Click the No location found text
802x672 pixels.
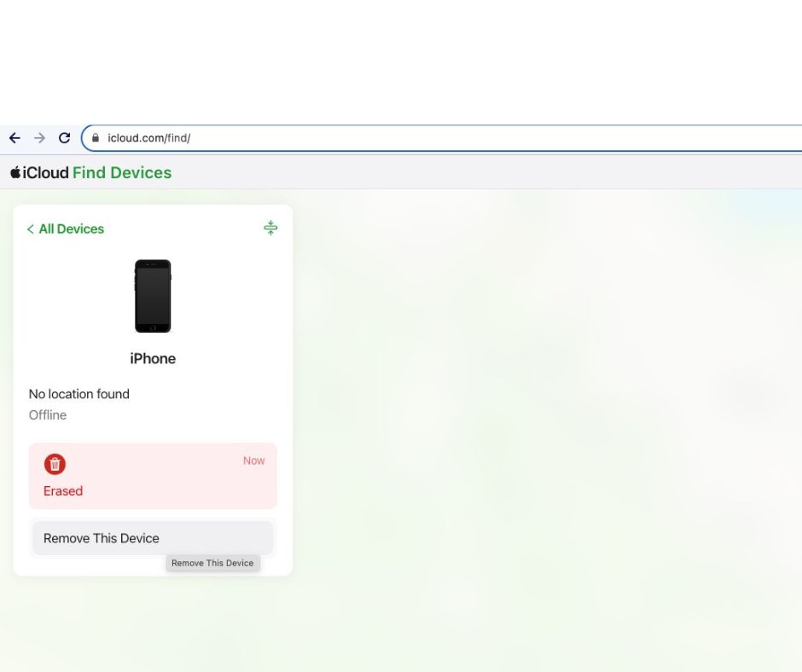[x=79, y=394]
